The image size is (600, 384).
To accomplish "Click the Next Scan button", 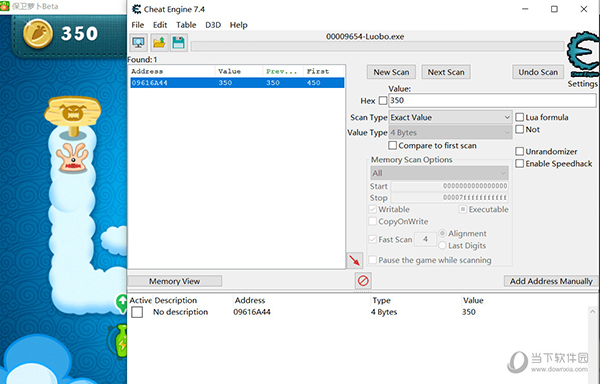I will point(446,72).
